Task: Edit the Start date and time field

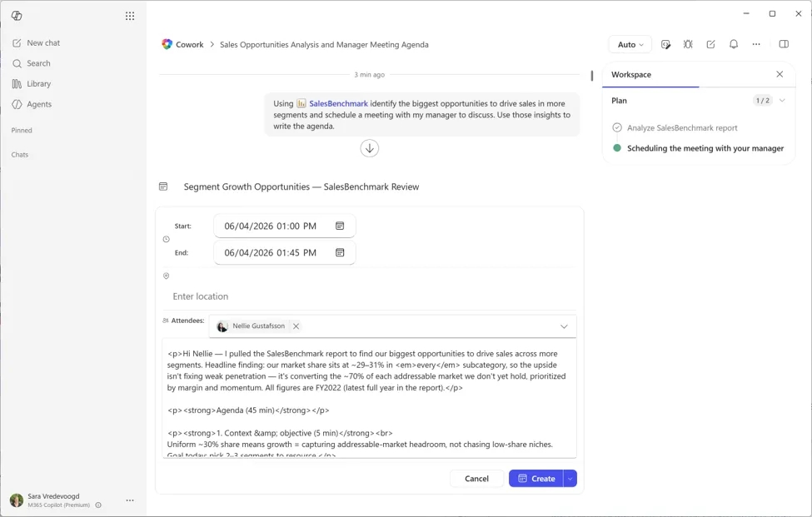Action: tap(285, 226)
